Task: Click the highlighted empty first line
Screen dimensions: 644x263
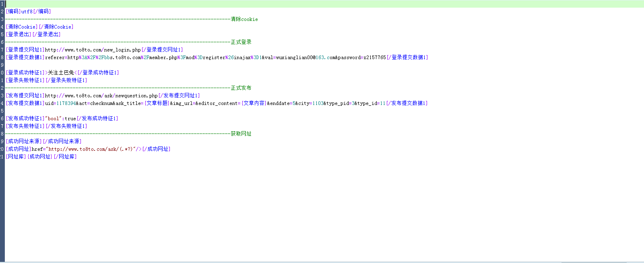Action: coord(322,4)
